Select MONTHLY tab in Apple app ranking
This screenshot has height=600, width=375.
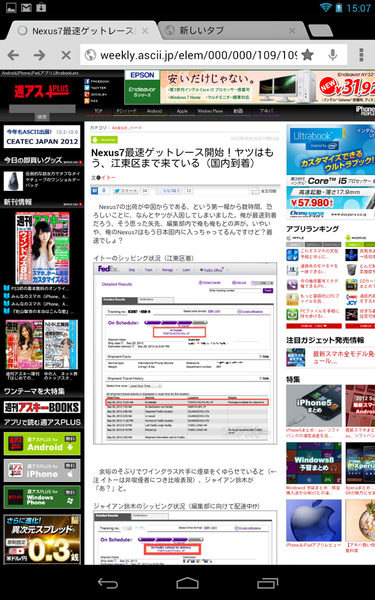coord(332,244)
